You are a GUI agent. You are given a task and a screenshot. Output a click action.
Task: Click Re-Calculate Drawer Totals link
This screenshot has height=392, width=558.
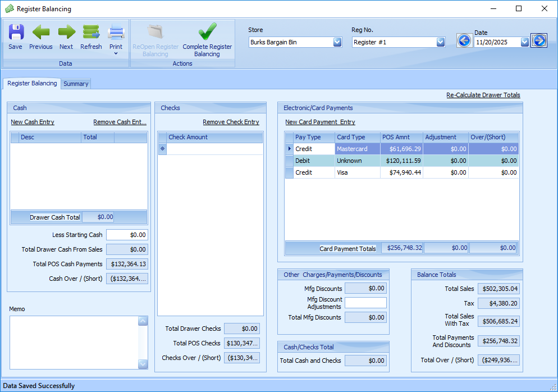[x=483, y=95]
